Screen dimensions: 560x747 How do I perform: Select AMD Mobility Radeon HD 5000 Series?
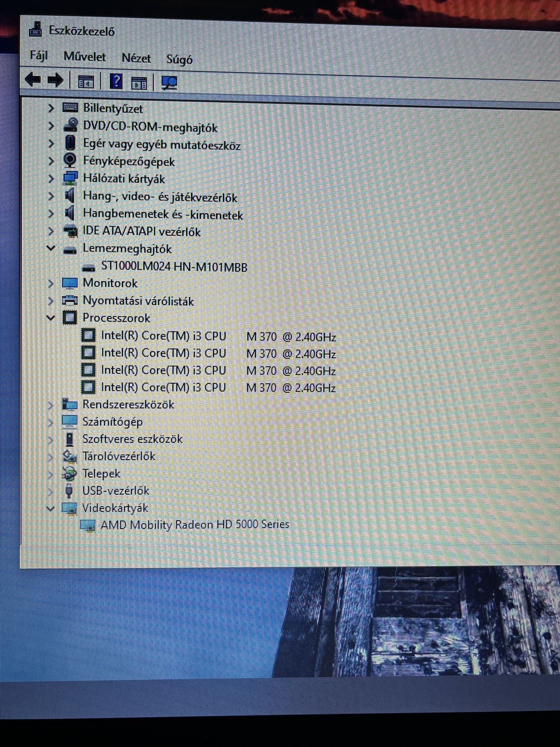tap(195, 525)
